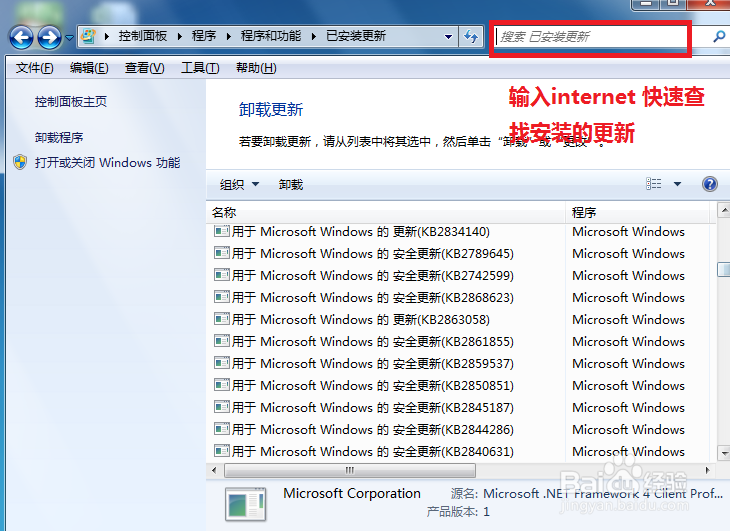Select security update KB2850851 row
Image resolution: width=730 pixels, height=531 pixels.
click(461, 386)
